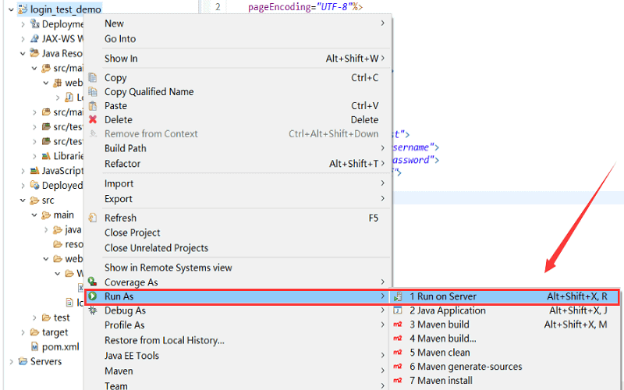Click the Copy icon in context menu
The height and width of the screenshot is (390, 624).
tap(93, 78)
